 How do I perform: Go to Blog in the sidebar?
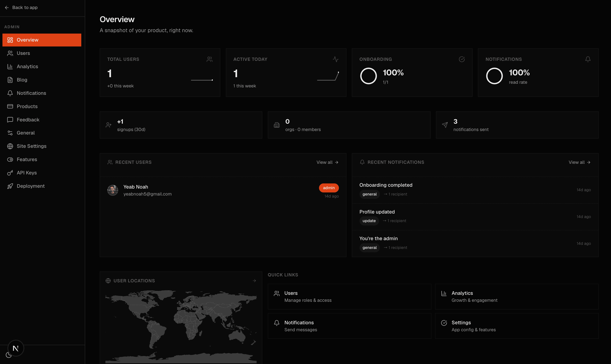(x=42, y=80)
